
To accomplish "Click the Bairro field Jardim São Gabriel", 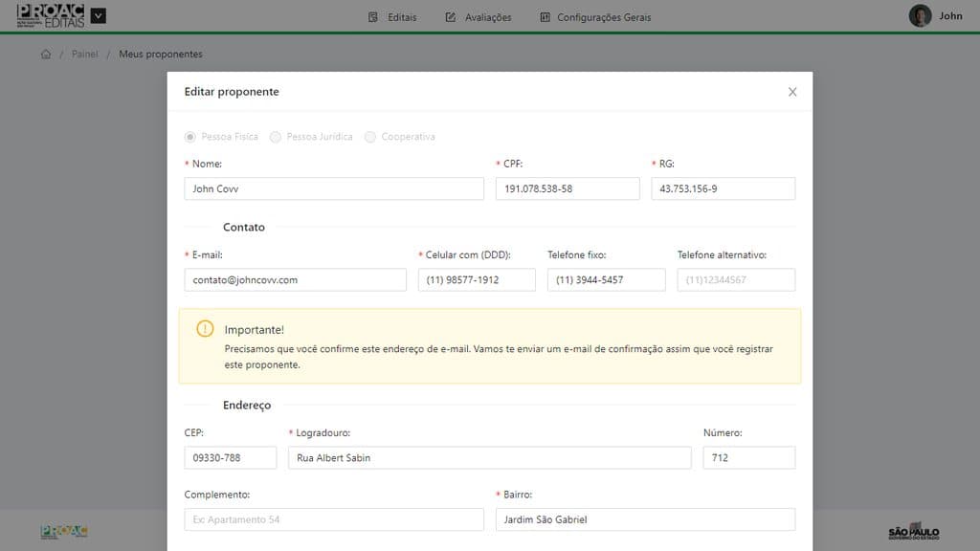I will (x=645, y=519).
